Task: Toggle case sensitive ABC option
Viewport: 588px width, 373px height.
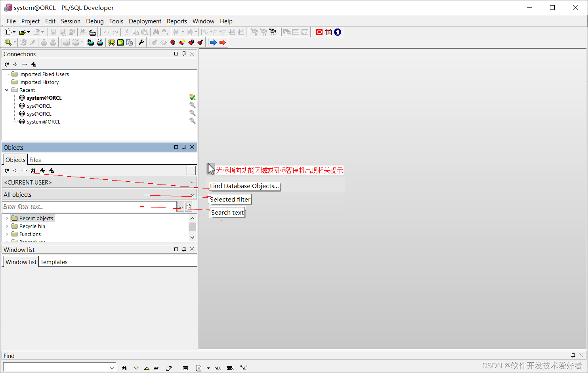Action: (218, 368)
